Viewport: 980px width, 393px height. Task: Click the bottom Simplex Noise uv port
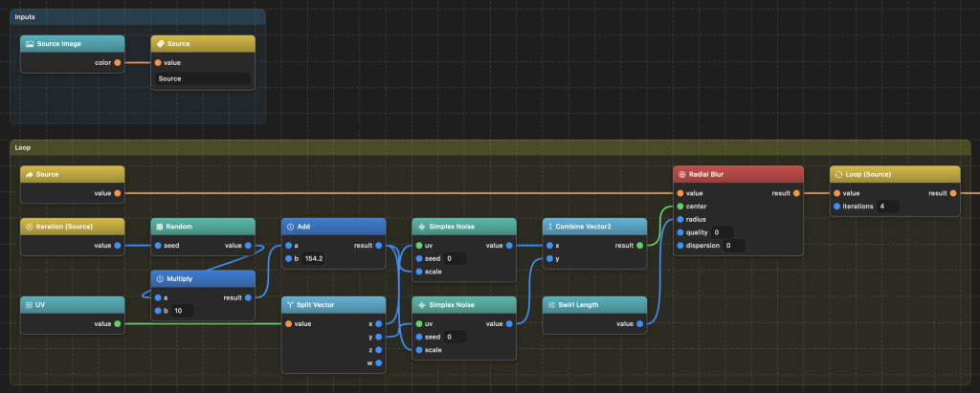(419, 323)
